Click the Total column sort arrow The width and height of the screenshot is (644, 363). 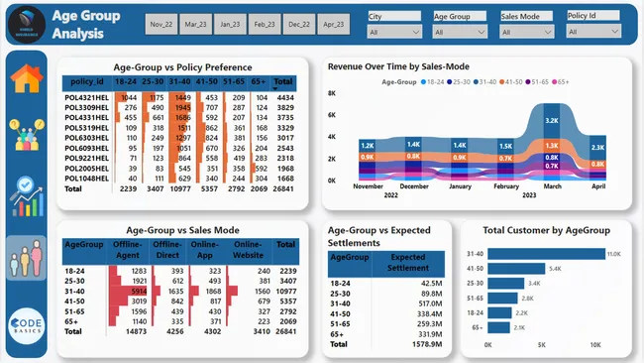coord(275,89)
